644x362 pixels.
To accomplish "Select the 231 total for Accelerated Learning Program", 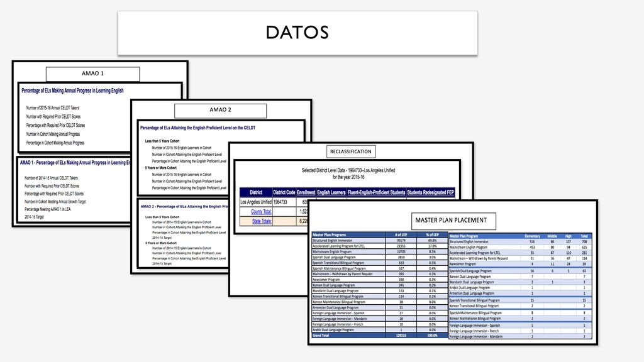I will (x=584, y=253).
